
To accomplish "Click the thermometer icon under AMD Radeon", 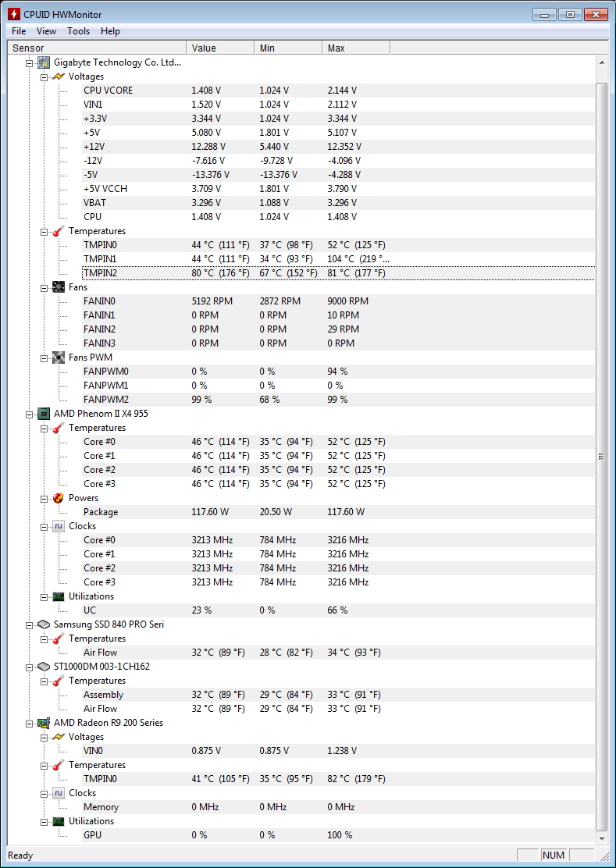I will click(x=59, y=765).
